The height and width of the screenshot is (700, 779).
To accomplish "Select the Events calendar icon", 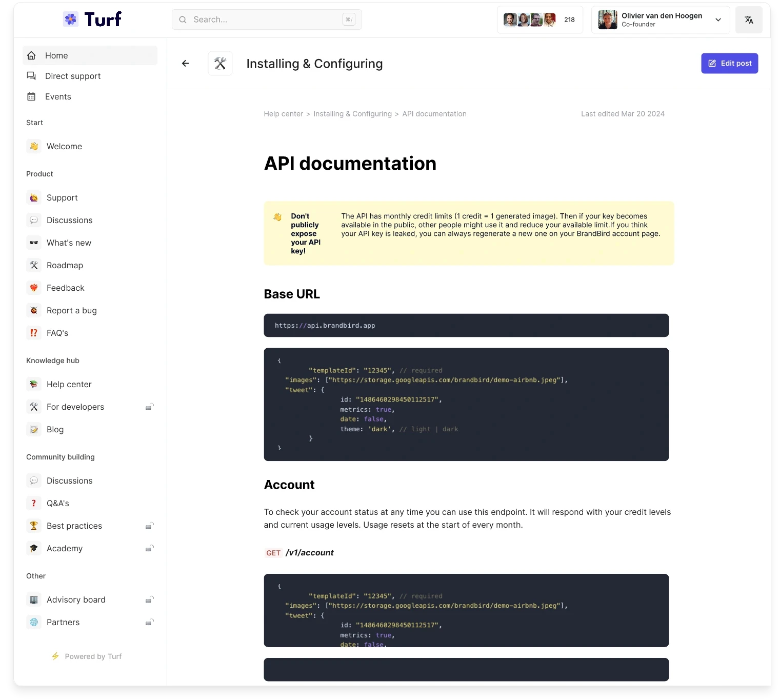I will click(31, 96).
